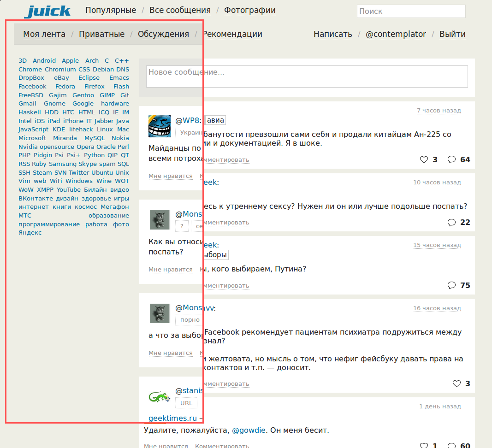This screenshot has height=448, width=492.
Task: Open the Обсуждения tab
Action: pos(164,34)
